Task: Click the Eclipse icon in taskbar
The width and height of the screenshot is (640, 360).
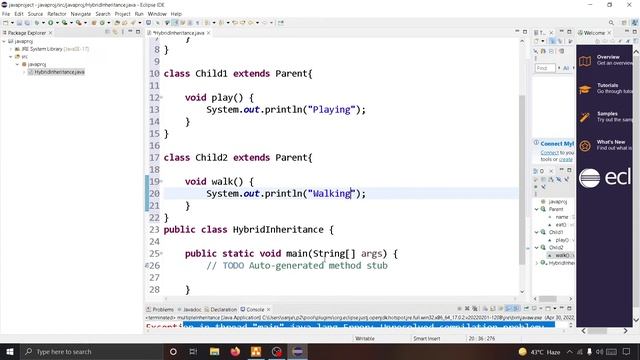Action: (298, 351)
